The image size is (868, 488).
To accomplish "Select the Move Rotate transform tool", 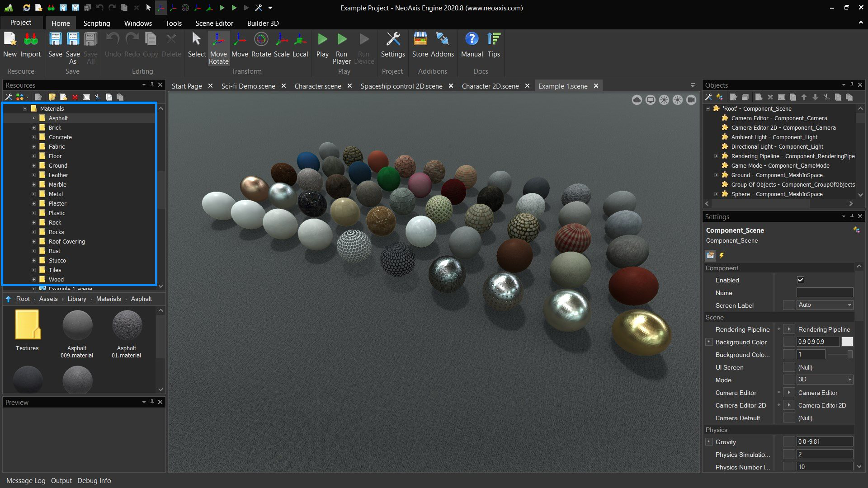I will click(x=219, y=47).
